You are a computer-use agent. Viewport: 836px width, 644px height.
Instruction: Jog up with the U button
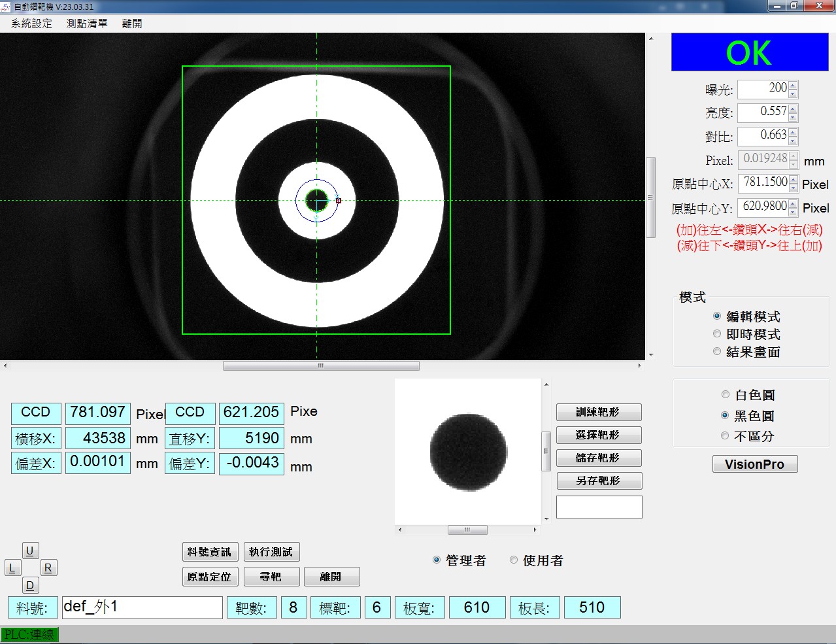[x=30, y=551]
